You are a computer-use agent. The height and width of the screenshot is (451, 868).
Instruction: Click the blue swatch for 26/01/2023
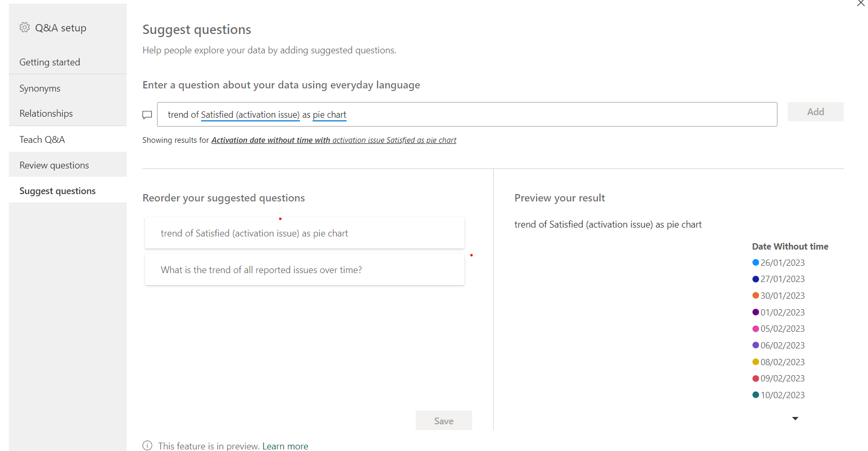(755, 263)
